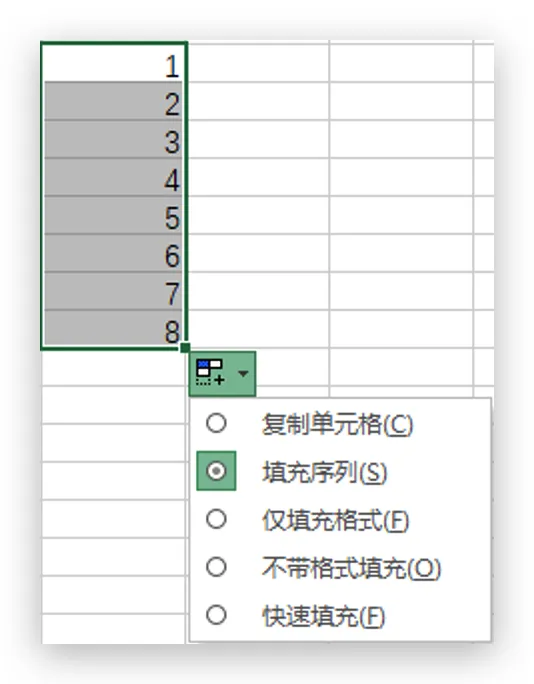Select the 复制单元格(C) radio button
This screenshot has height=684, width=534.
[x=216, y=423]
